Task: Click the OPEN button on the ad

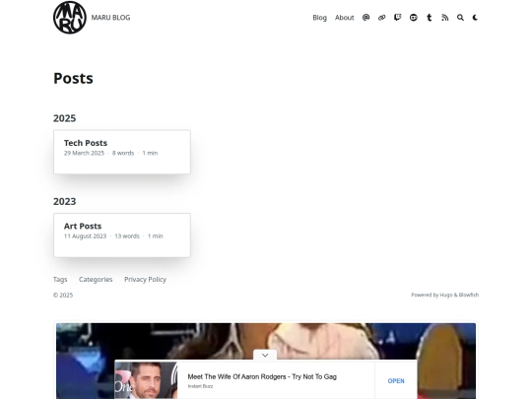Action: pyautogui.click(x=396, y=381)
